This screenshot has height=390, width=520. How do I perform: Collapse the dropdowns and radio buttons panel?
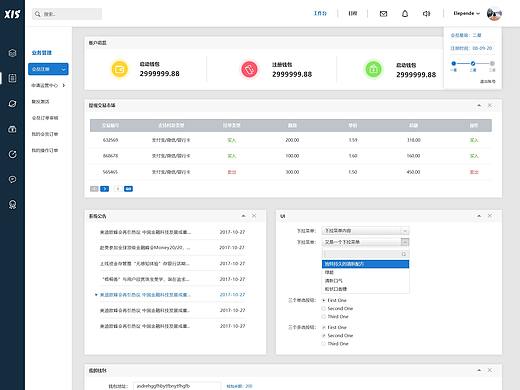479,216
